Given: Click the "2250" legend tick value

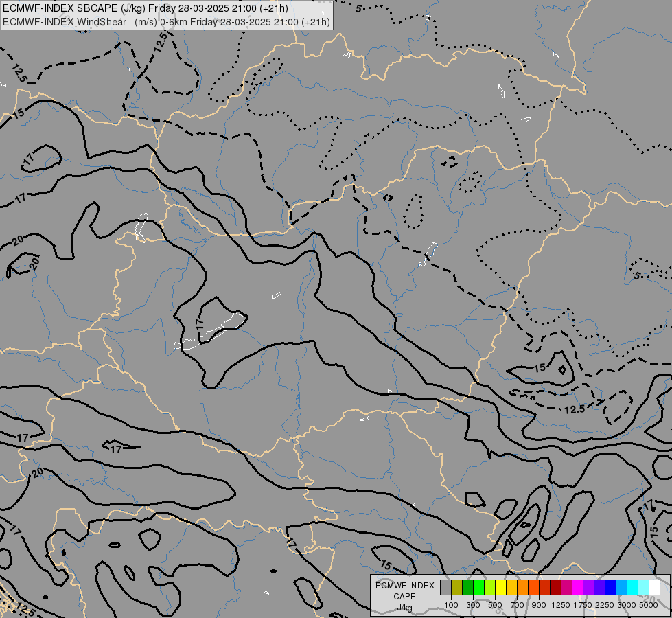Looking at the screenshot, I should click(x=605, y=605).
